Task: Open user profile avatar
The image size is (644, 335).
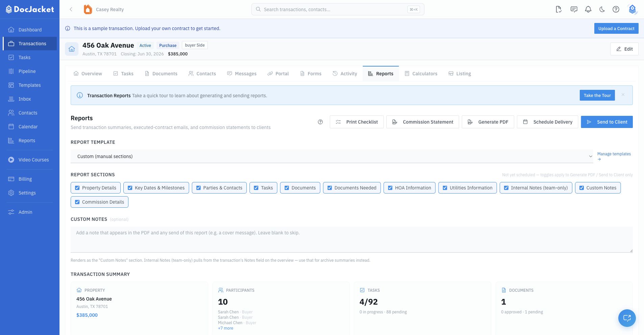Action: pos(632,9)
